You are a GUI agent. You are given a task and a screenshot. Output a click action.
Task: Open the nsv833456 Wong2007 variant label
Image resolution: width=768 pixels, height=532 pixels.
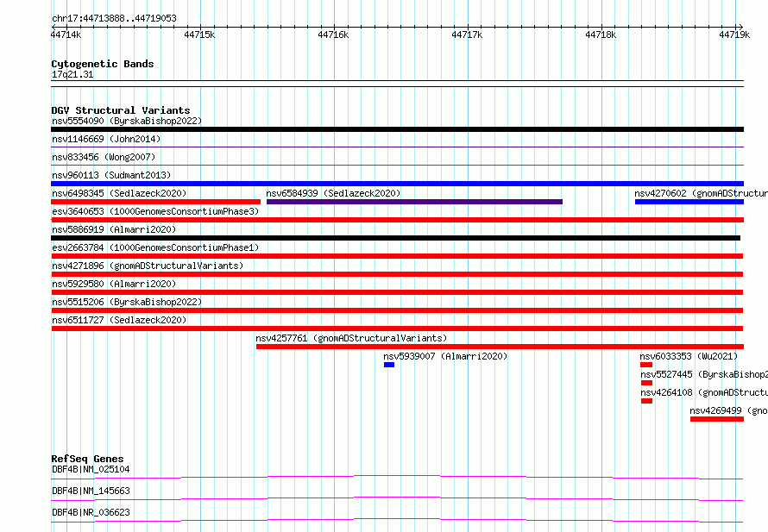(104, 157)
